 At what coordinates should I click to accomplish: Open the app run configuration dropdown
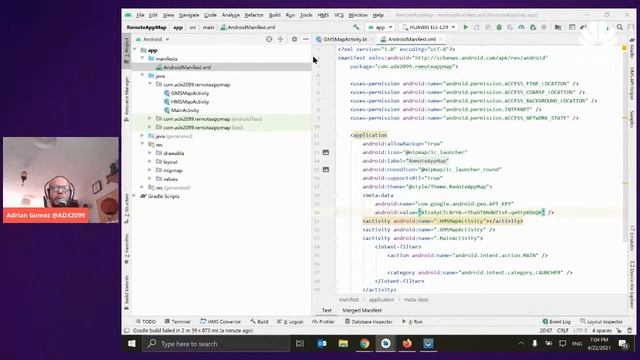(x=380, y=27)
